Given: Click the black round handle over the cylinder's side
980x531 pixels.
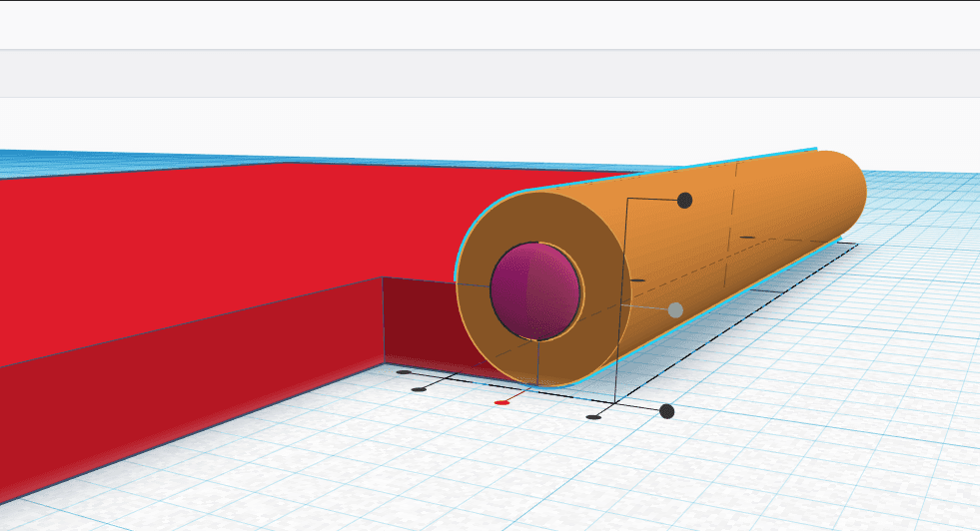Looking at the screenshot, I should pos(685,201).
